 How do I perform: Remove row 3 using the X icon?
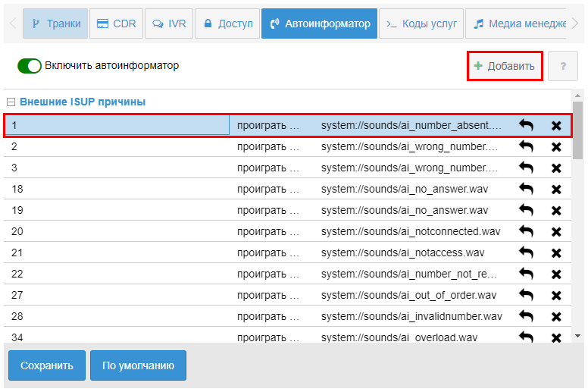click(556, 168)
